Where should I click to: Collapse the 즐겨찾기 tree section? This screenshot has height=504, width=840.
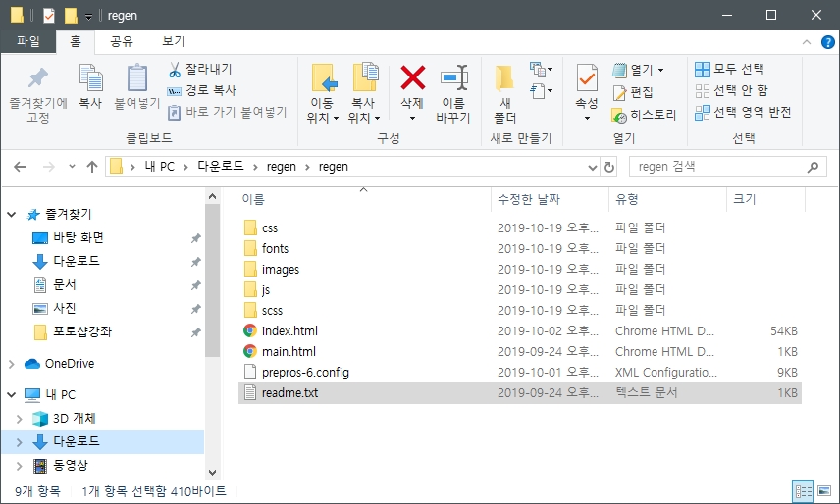click(11, 215)
